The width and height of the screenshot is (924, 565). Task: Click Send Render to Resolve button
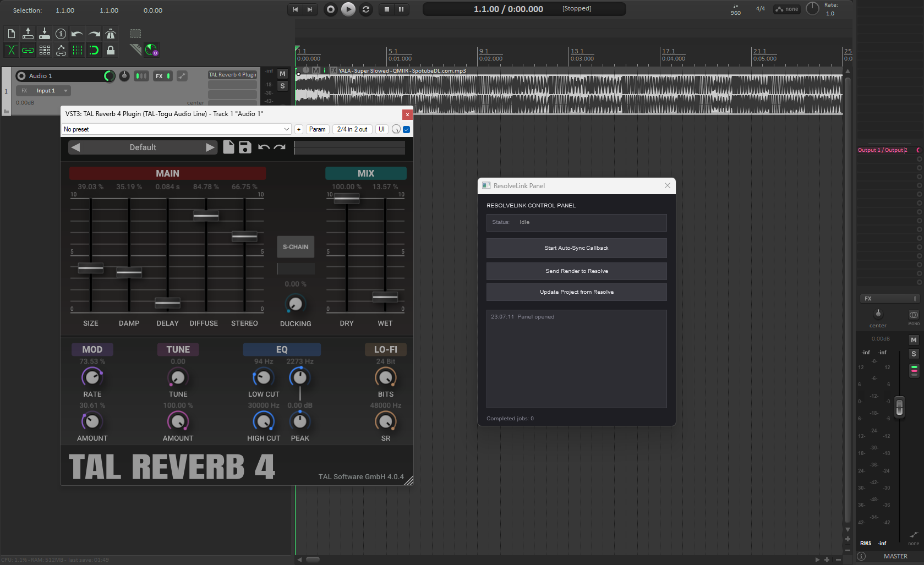(577, 271)
